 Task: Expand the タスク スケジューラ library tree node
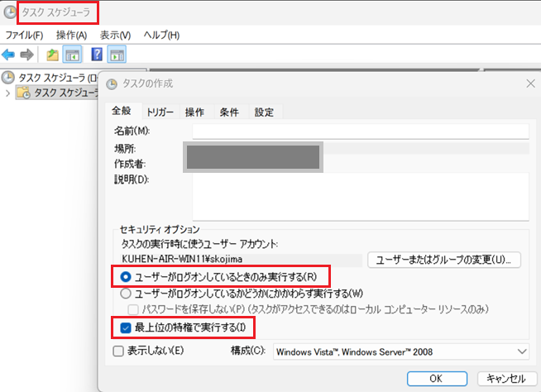pyautogui.click(x=8, y=93)
